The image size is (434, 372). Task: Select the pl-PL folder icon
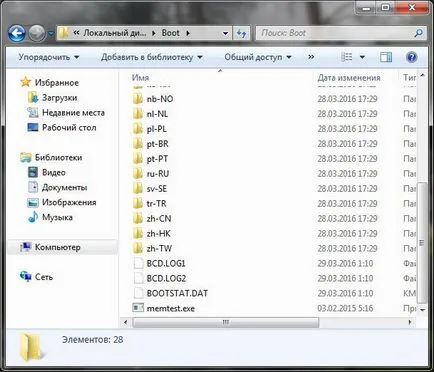click(x=138, y=129)
